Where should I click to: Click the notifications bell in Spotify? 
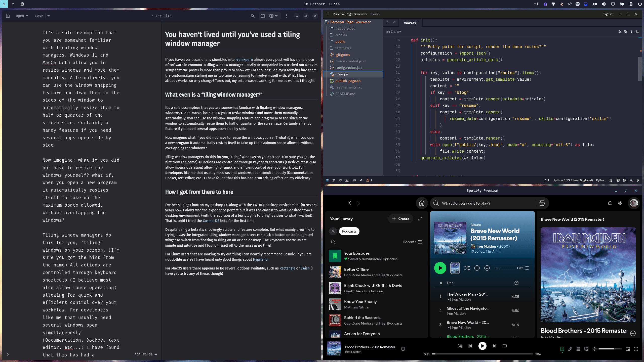click(x=610, y=203)
